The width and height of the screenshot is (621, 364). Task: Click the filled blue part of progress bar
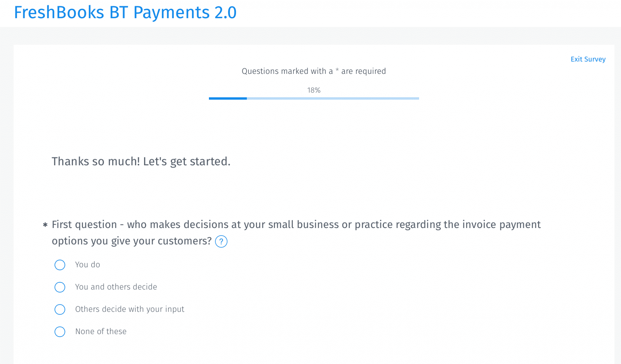pyautogui.click(x=228, y=98)
